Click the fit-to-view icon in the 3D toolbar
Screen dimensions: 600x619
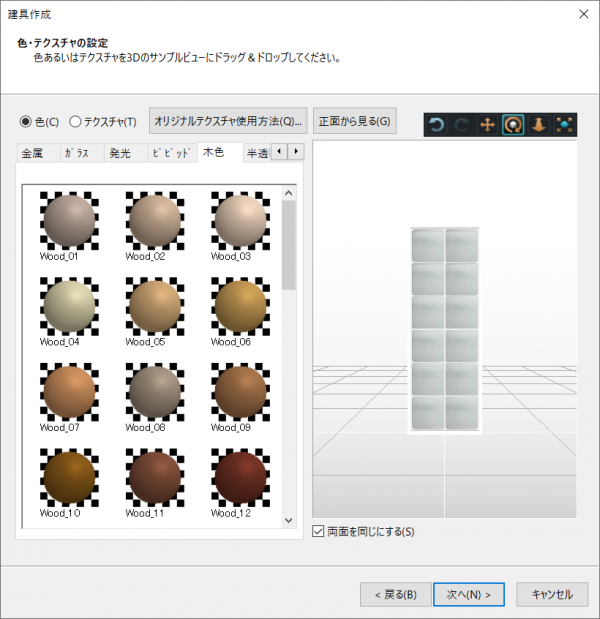(564, 125)
